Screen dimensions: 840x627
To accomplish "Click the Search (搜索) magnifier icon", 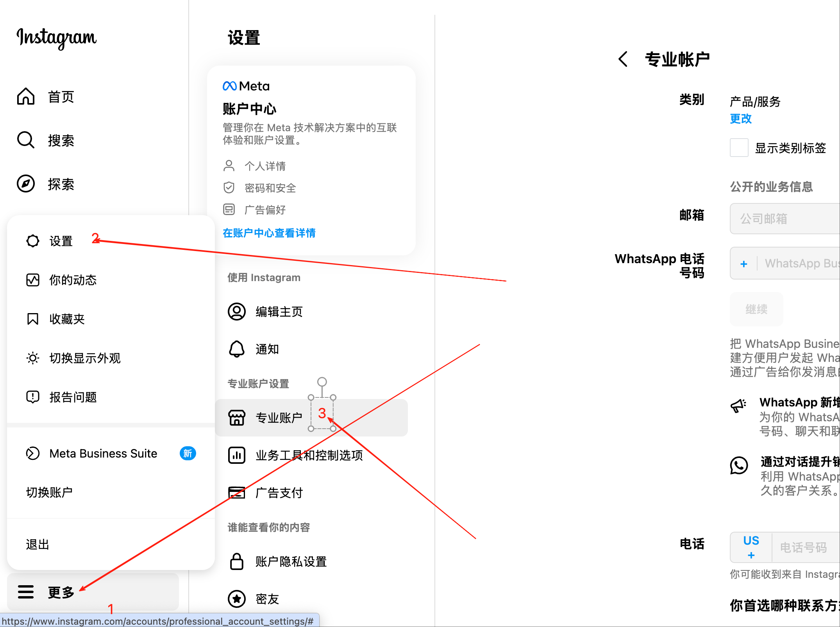I will click(x=26, y=140).
